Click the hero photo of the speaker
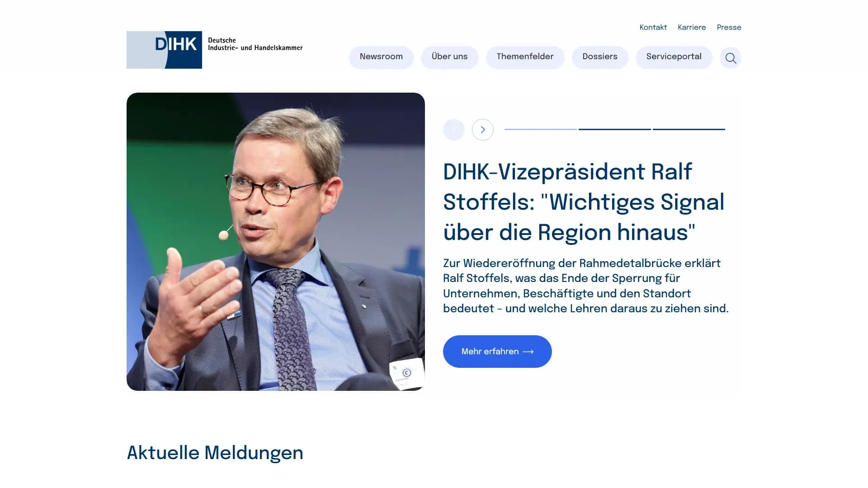This screenshot has height=488, width=868. (x=275, y=242)
